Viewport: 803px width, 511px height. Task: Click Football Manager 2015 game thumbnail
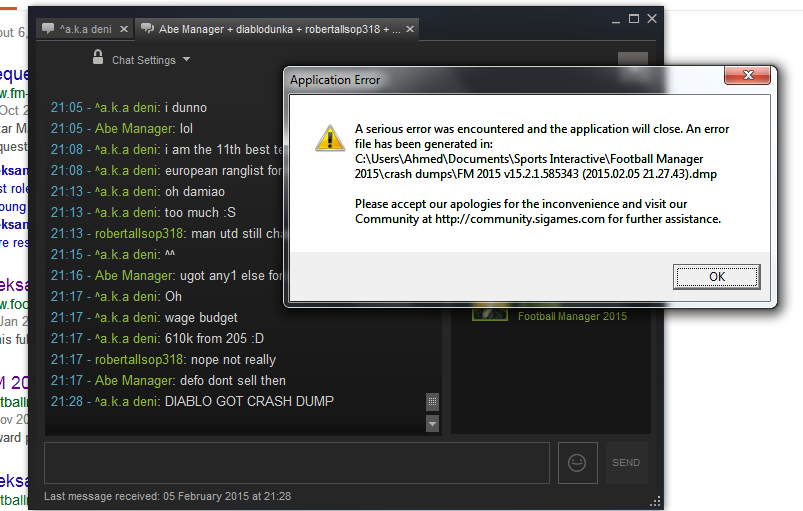pos(490,313)
